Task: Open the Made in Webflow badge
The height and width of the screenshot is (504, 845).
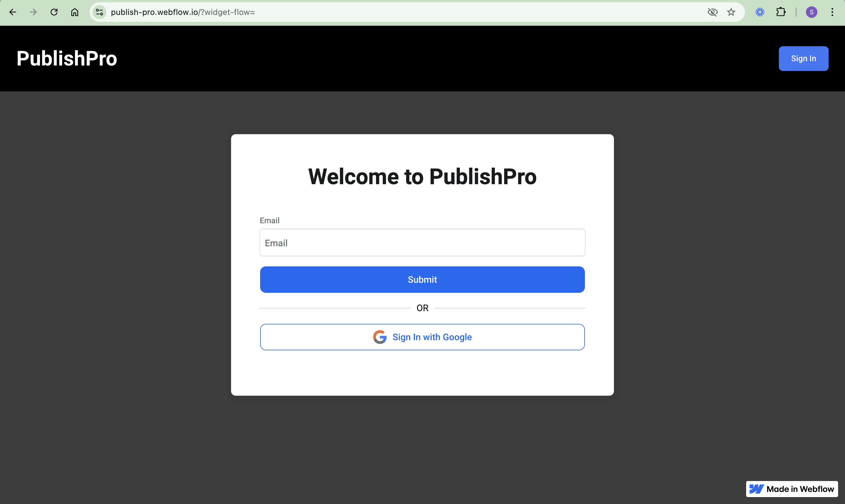Action: point(792,489)
